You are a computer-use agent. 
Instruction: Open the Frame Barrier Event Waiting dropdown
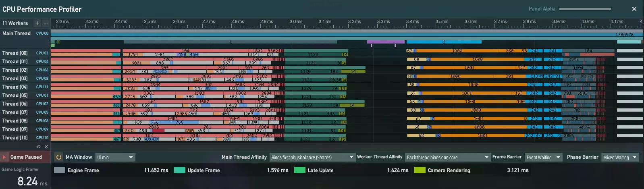543,157
